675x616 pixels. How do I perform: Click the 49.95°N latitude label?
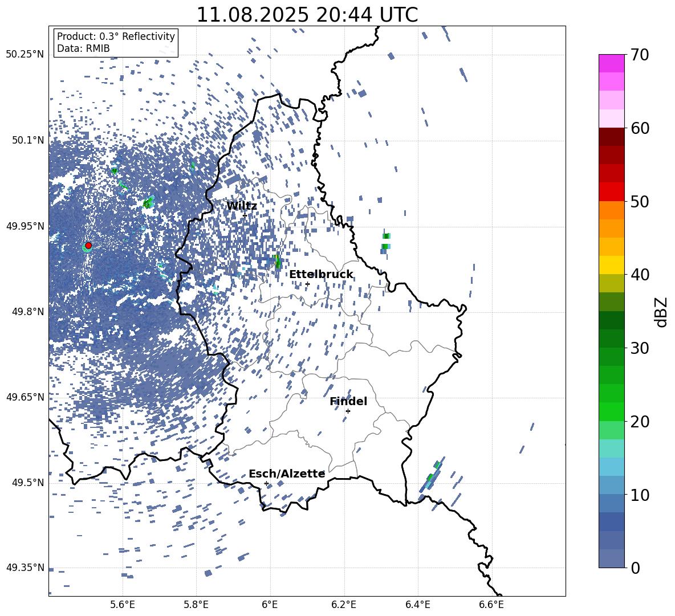[25, 226]
